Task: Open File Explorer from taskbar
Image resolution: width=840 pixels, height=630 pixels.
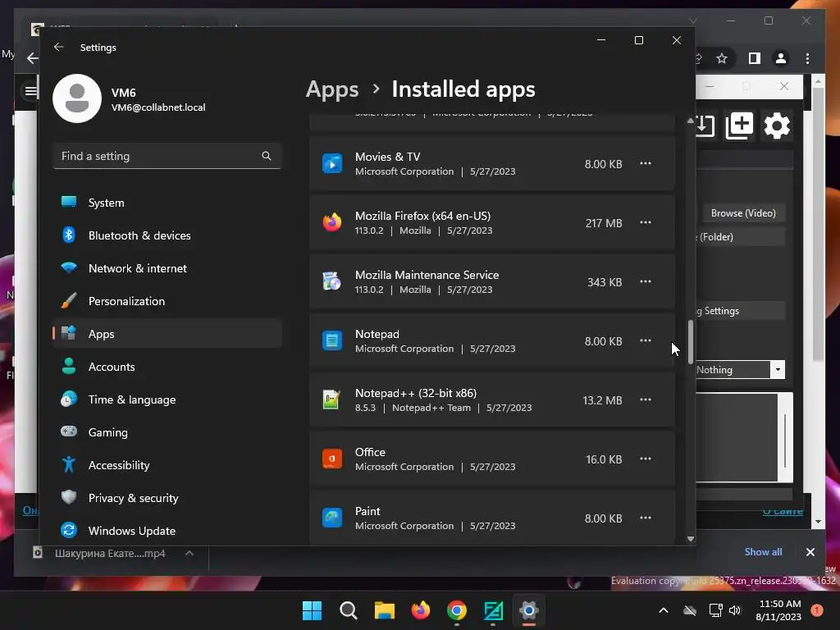Action: pyautogui.click(x=384, y=610)
